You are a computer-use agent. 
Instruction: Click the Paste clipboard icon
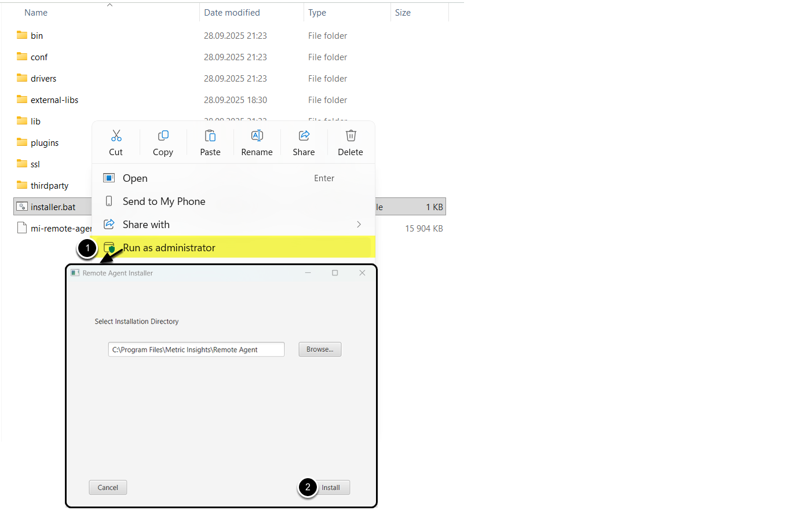[x=210, y=135]
